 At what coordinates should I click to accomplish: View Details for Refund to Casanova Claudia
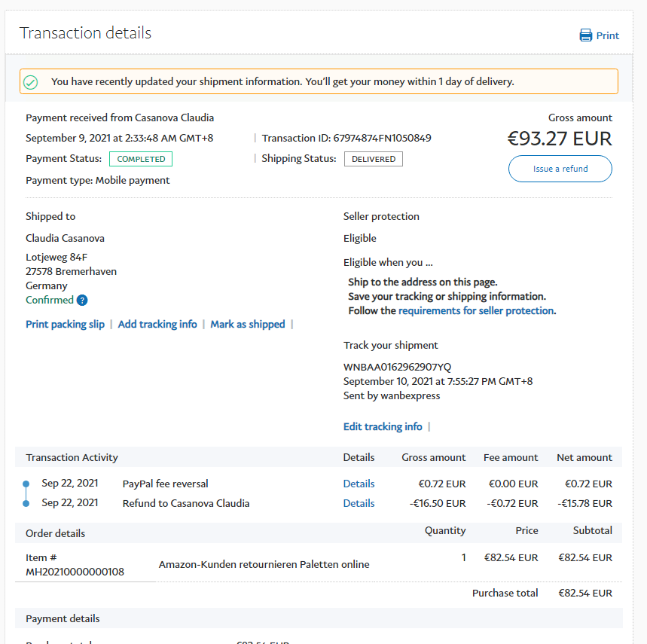click(x=359, y=503)
